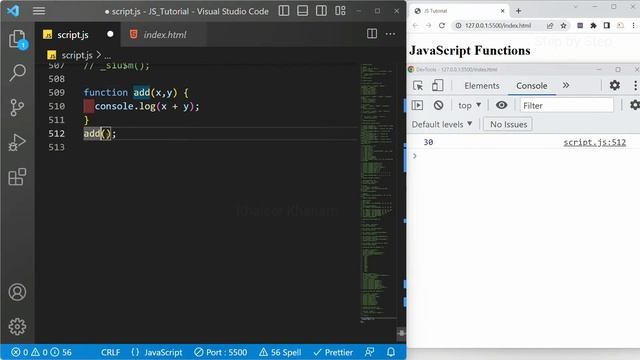The height and width of the screenshot is (360, 640).
Task: Switch to the script.js editor tab
Action: click(72, 35)
